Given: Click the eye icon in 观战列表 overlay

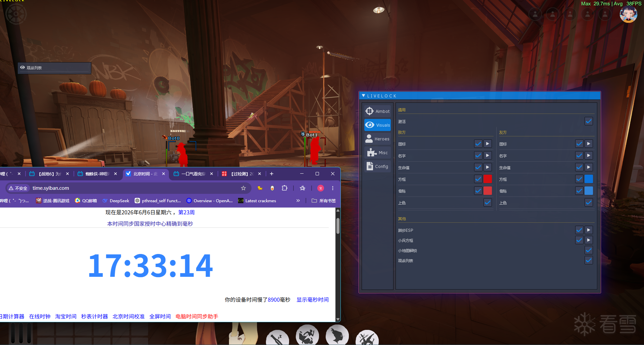Looking at the screenshot, I should pyautogui.click(x=22, y=68).
